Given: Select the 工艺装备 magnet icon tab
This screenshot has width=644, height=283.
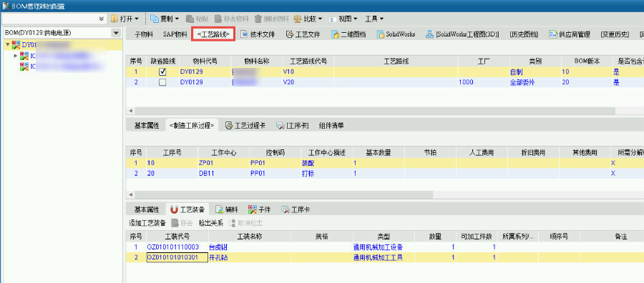Looking at the screenshot, I should [174, 209].
